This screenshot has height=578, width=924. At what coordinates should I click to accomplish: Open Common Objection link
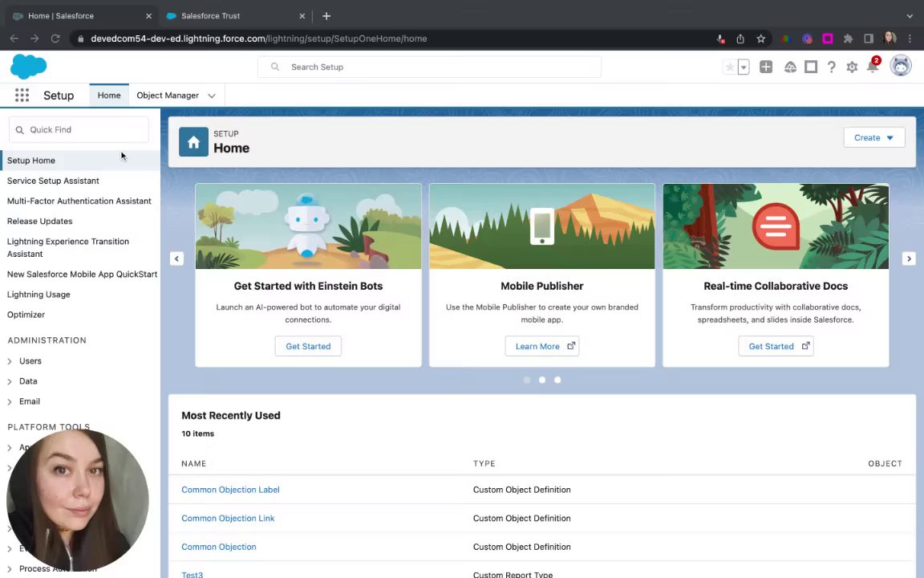pyautogui.click(x=219, y=547)
